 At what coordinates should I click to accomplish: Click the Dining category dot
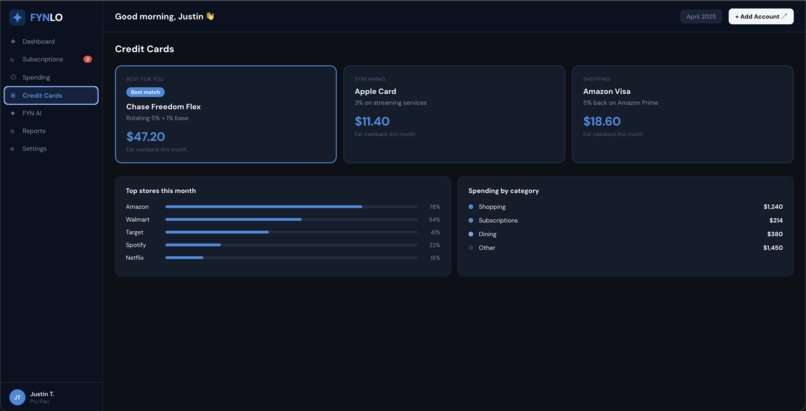pos(471,234)
